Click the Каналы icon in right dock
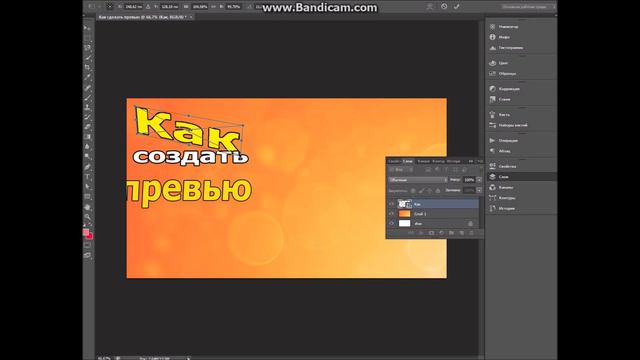Screen dimensions: 640x360 pos(493,187)
